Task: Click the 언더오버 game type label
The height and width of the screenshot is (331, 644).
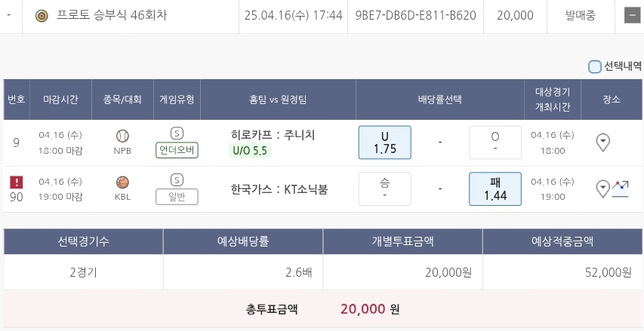Action: [x=177, y=150]
